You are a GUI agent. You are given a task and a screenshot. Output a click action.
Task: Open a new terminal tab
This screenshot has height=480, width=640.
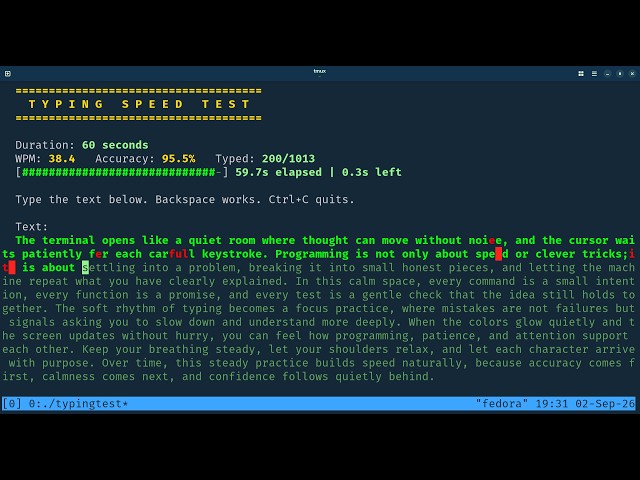(x=8, y=73)
